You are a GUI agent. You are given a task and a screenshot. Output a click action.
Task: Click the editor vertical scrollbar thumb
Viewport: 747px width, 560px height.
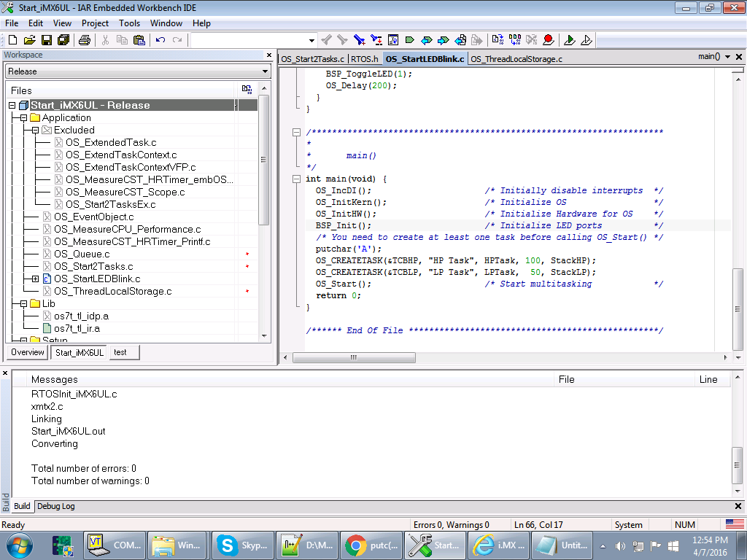(738, 309)
